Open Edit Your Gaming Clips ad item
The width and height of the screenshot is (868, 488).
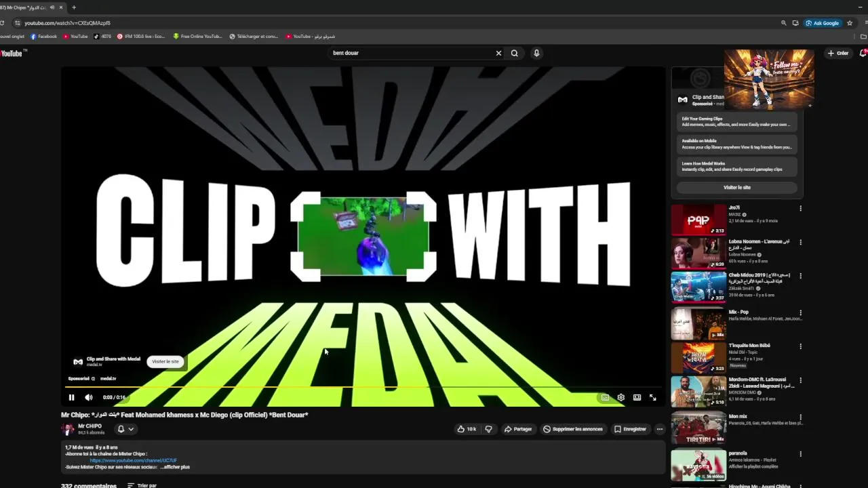736,121
